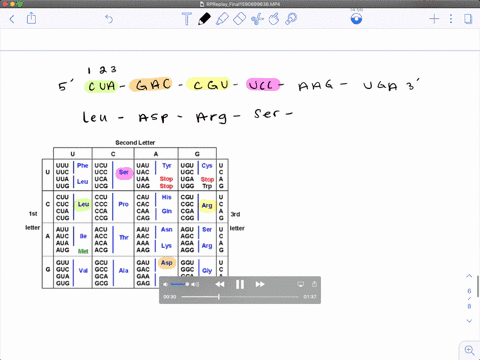Click the rewind button
The width and height of the screenshot is (480, 360).
pyautogui.click(x=220, y=284)
